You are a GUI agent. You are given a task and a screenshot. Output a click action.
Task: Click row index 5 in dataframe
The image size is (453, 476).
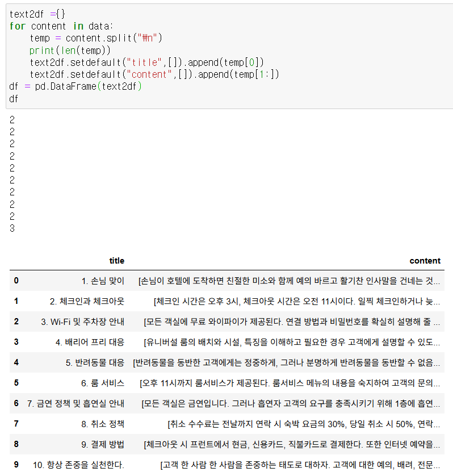pyautogui.click(x=16, y=383)
